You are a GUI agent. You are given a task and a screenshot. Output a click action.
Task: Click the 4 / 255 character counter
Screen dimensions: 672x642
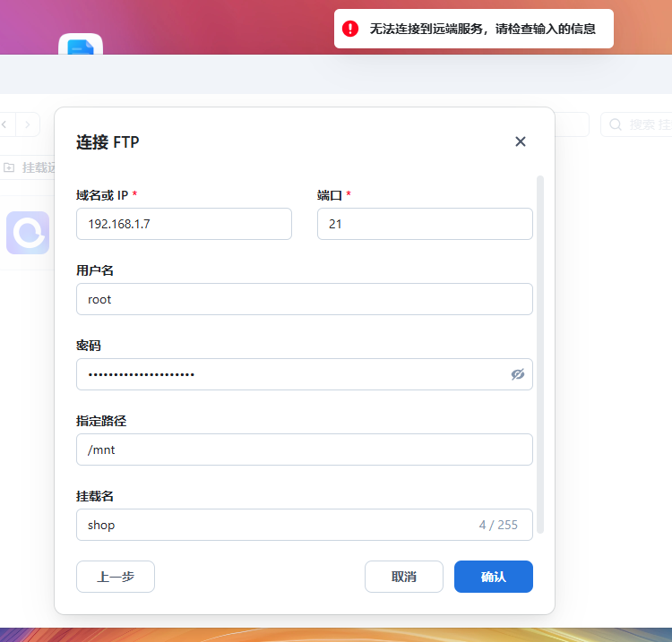click(498, 525)
